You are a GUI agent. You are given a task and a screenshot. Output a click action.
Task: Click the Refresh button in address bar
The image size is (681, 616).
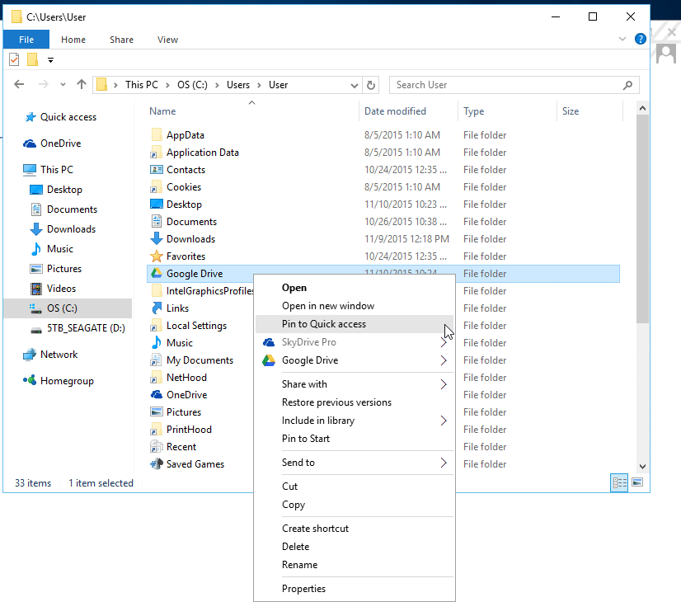pos(372,85)
